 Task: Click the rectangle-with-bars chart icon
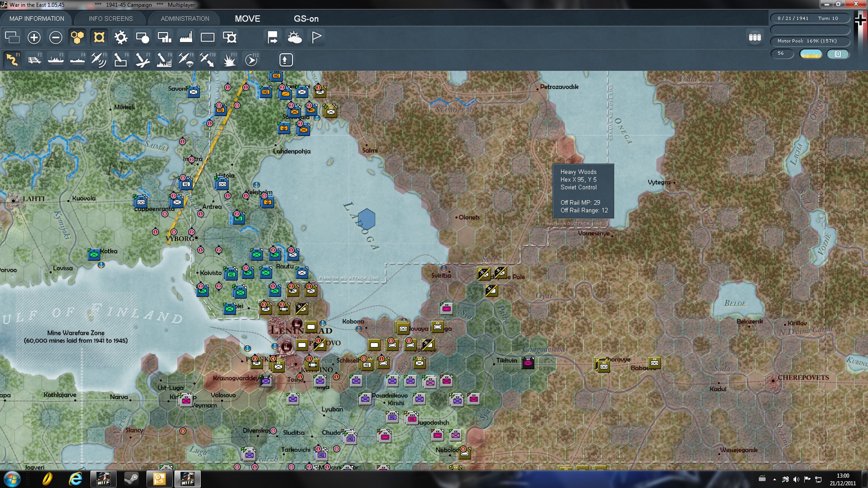coord(164,37)
